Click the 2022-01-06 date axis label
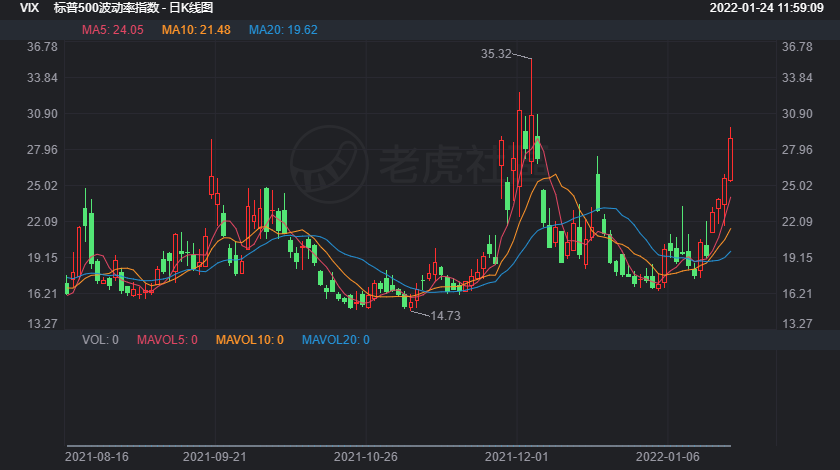Viewport: 840px width, 470px height. coord(668,457)
